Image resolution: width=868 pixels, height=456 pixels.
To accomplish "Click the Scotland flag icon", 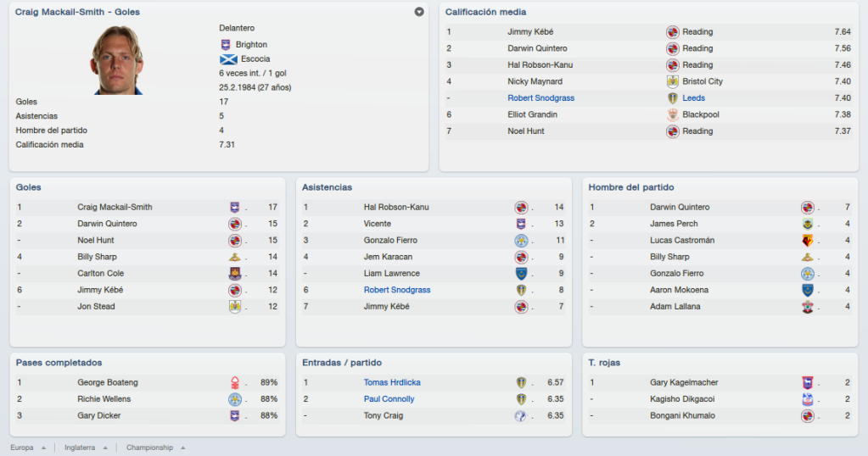I will coord(228,59).
